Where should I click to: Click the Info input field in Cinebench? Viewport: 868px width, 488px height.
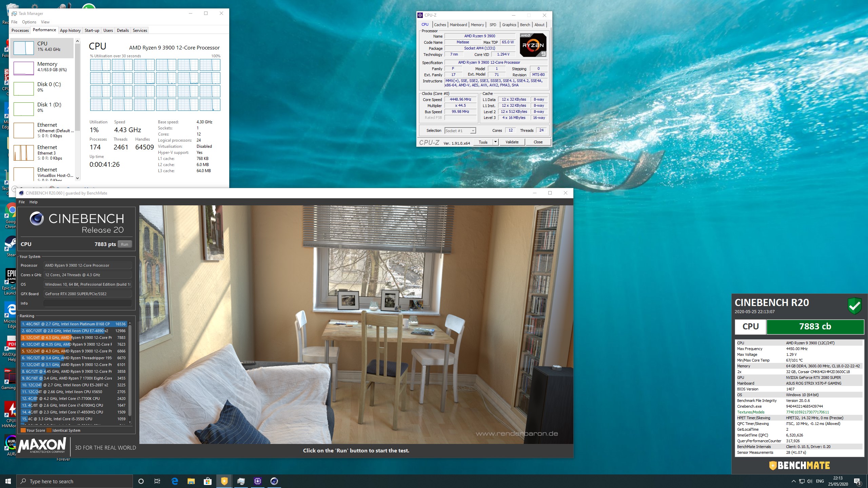click(87, 303)
